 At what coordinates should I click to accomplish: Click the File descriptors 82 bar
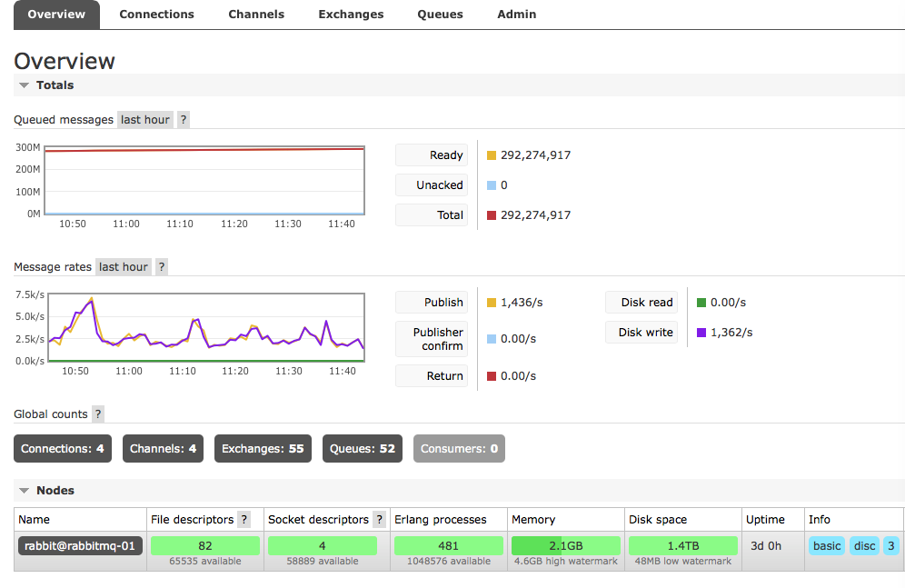tap(204, 546)
